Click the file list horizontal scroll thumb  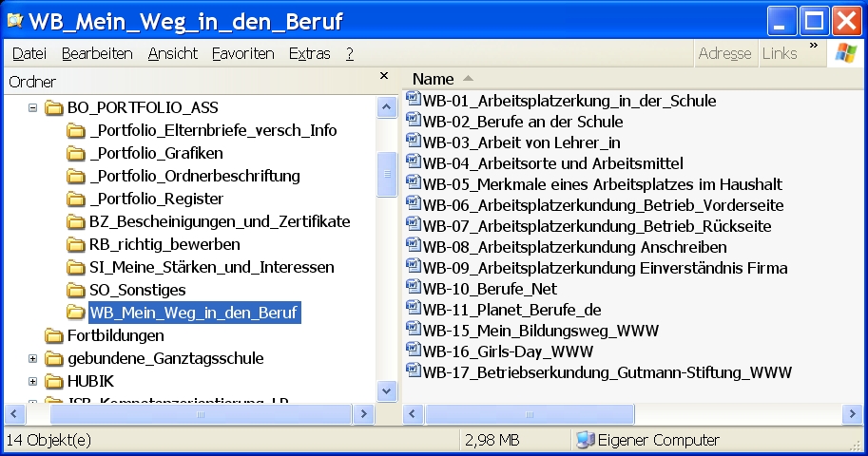pos(530,414)
